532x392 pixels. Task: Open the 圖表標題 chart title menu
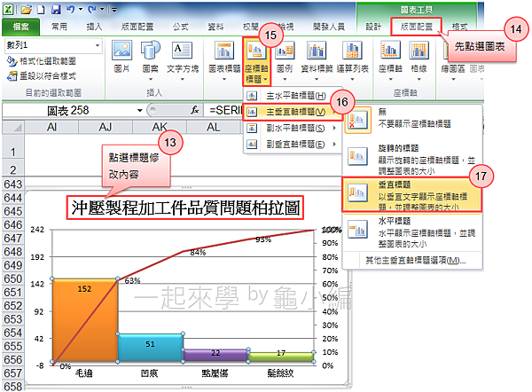(224, 60)
